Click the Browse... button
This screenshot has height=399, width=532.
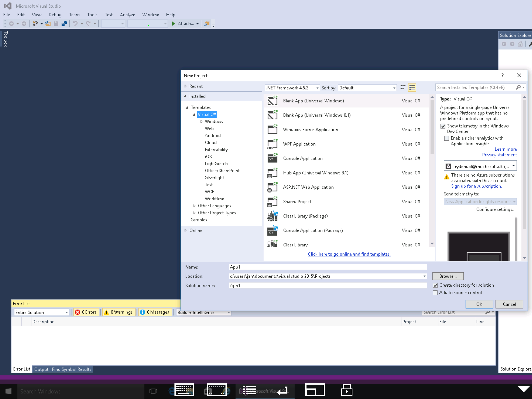447,276
